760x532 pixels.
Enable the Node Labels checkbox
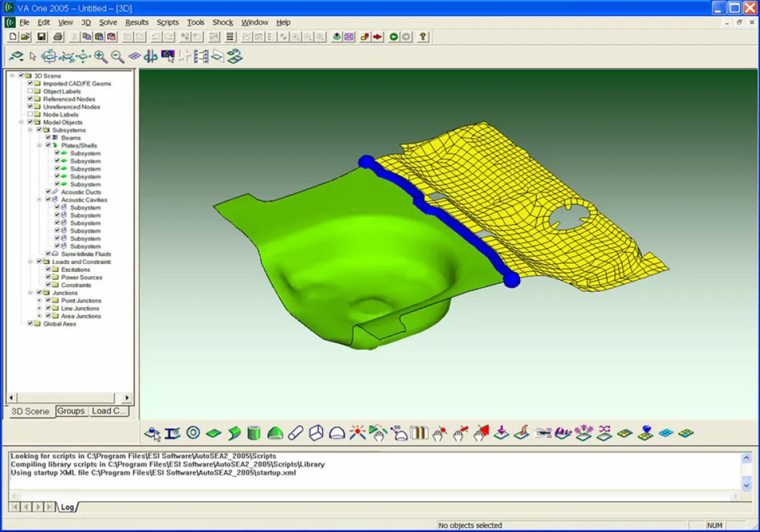point(30,114)
